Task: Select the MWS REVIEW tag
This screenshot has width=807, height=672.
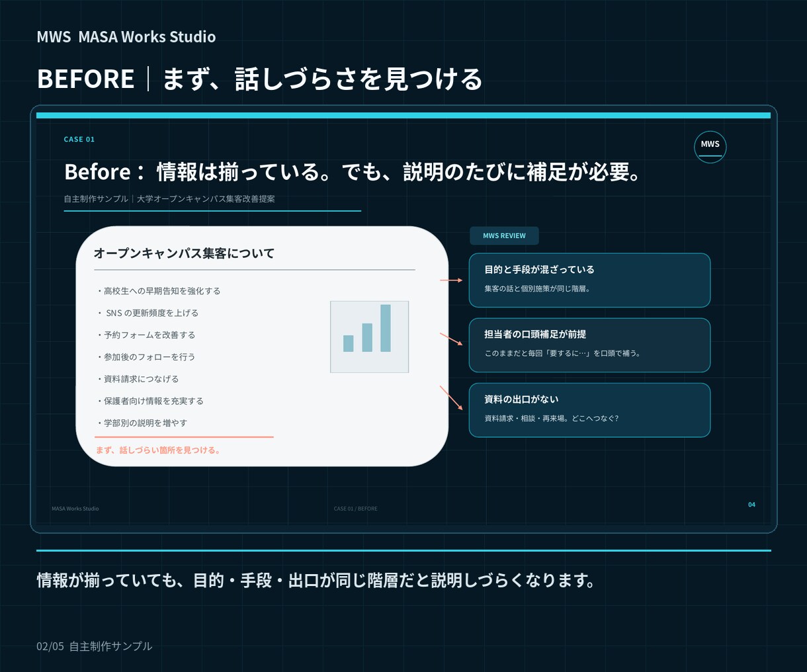Action: [x=504, y=235]
